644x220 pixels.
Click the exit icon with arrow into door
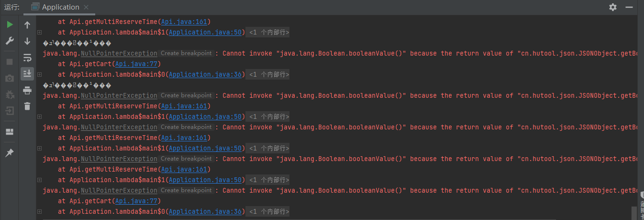click(10, 111)
